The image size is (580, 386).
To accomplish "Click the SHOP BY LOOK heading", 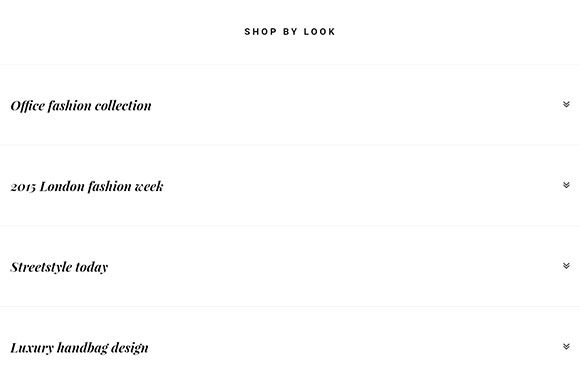I will coord(290,32).
